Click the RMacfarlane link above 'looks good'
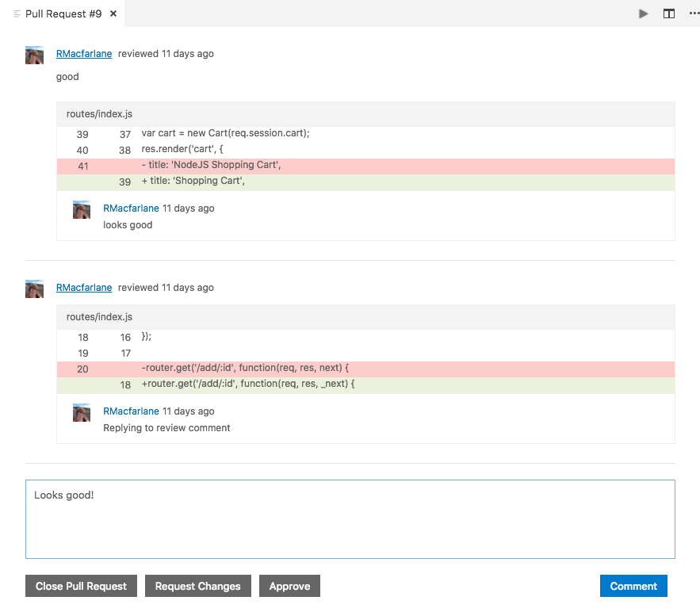The height and width of the screenshot is (612, 700). 131,208
